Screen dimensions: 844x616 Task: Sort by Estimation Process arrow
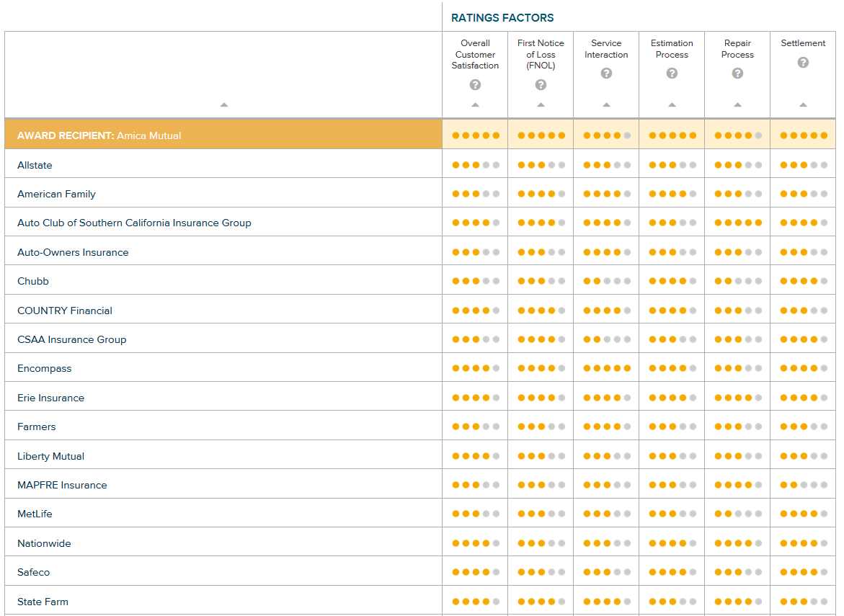point(672,104)
